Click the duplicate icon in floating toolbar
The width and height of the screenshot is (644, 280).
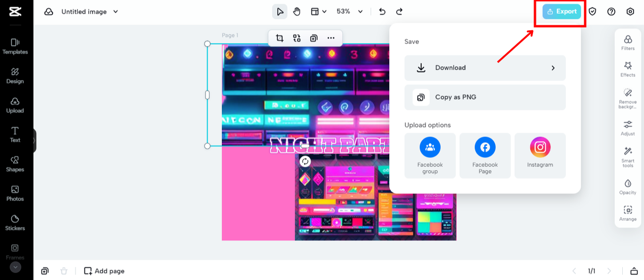click(314, 38)
